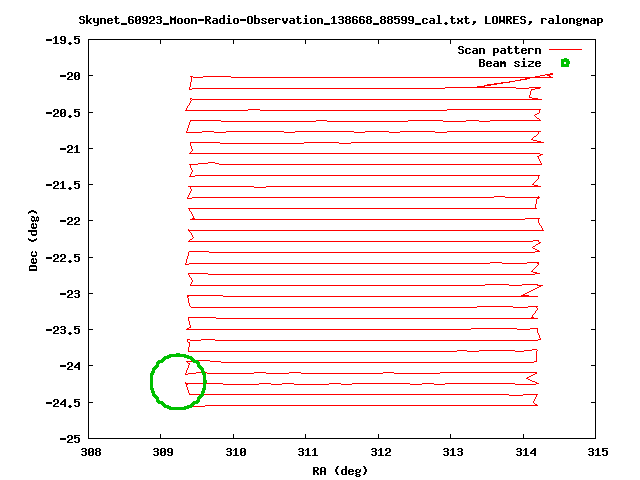
Task: Click the -22 Dec tick label
Action: pos(70,221)
